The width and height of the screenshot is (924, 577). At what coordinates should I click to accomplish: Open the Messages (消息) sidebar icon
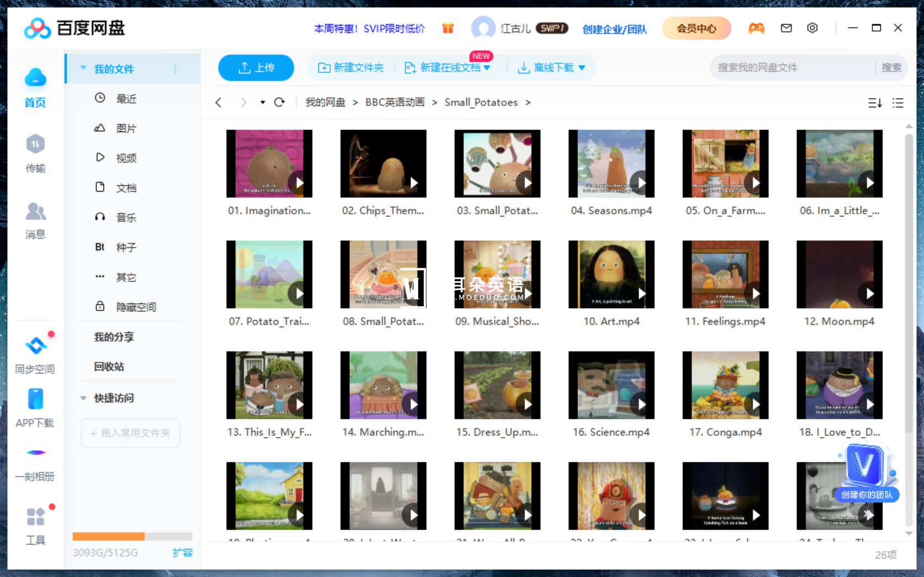coord(35,219)
